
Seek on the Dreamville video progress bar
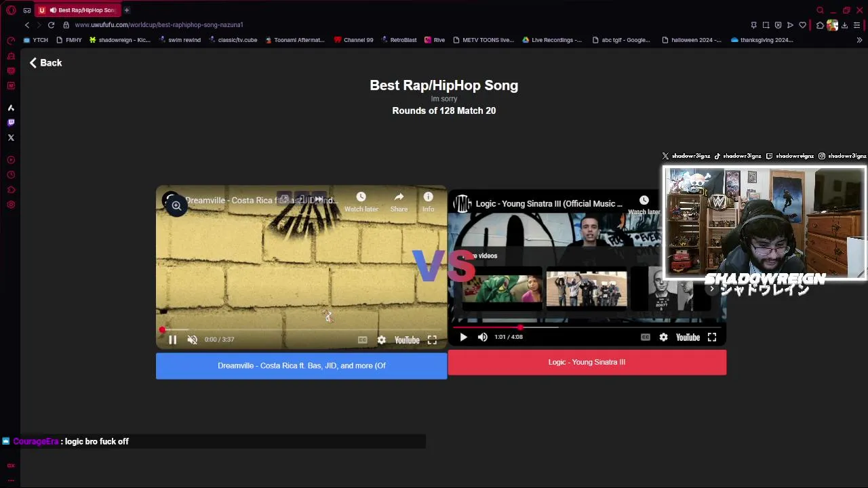pyautogui.click(x=301, y=330)
